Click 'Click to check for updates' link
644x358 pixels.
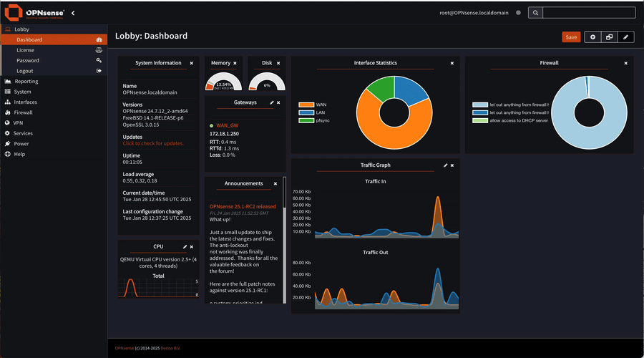[x=153, y=143]
